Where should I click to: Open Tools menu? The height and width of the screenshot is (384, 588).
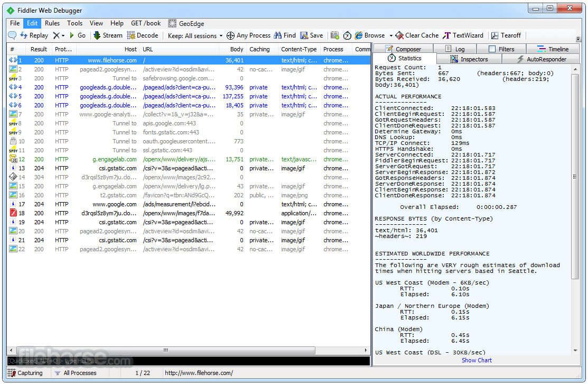pos(74,23)
